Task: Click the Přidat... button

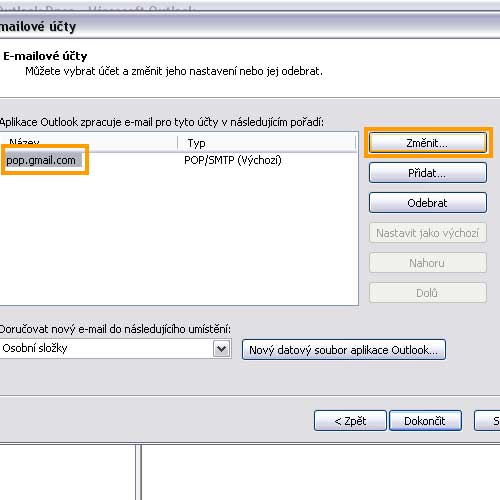Action: pos(428,173)
